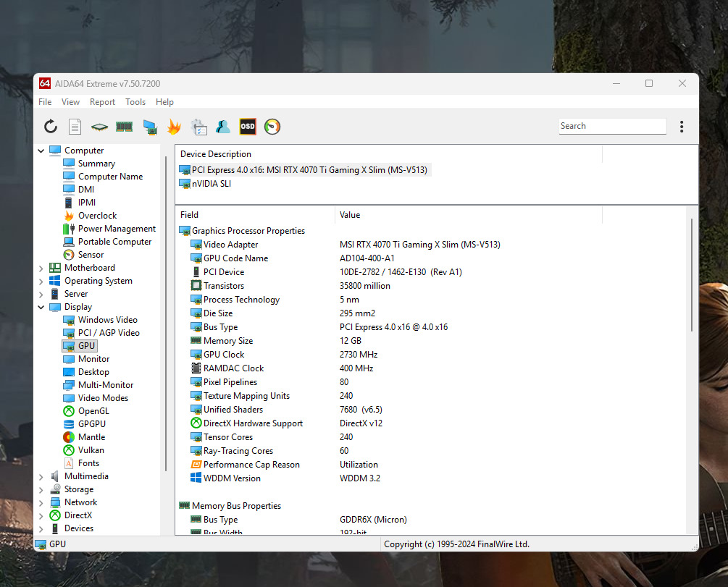Open the checklist preferences toolbar icon
This screenshot has width=728, height=587.
pos(198,127)
